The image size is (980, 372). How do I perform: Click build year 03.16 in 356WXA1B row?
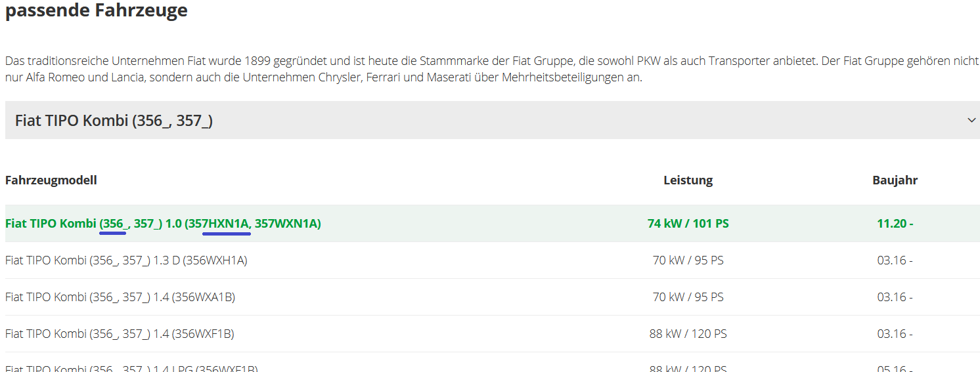(x=895, y=297)
